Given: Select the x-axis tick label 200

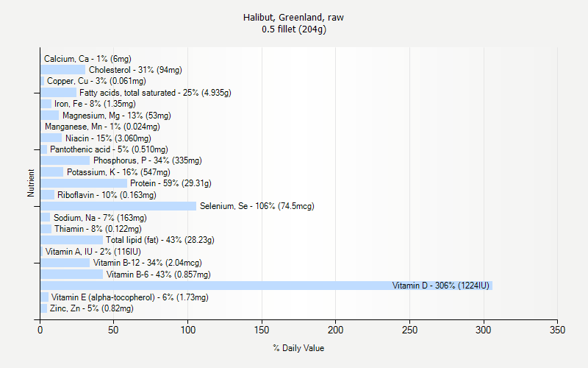Looking at the screenshot, I should [x=335, y=330].
